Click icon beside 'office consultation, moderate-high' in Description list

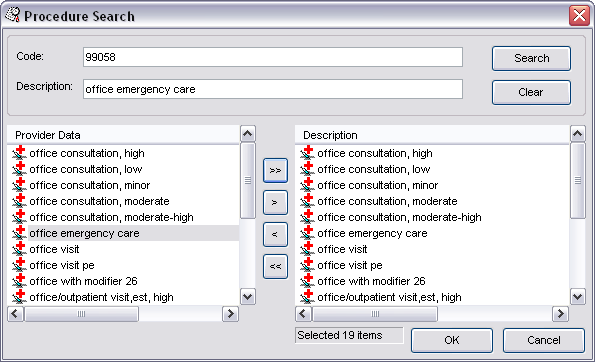coord(307,216)
